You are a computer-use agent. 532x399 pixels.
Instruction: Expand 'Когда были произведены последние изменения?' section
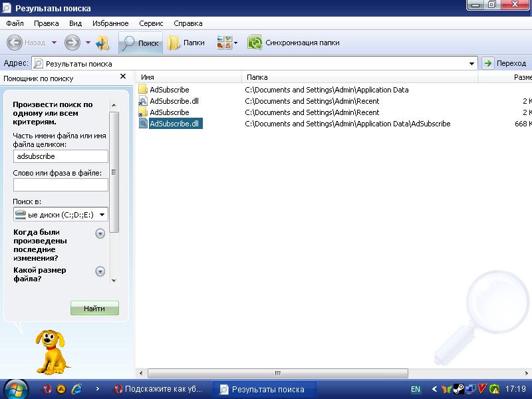[x=100, y=233]
